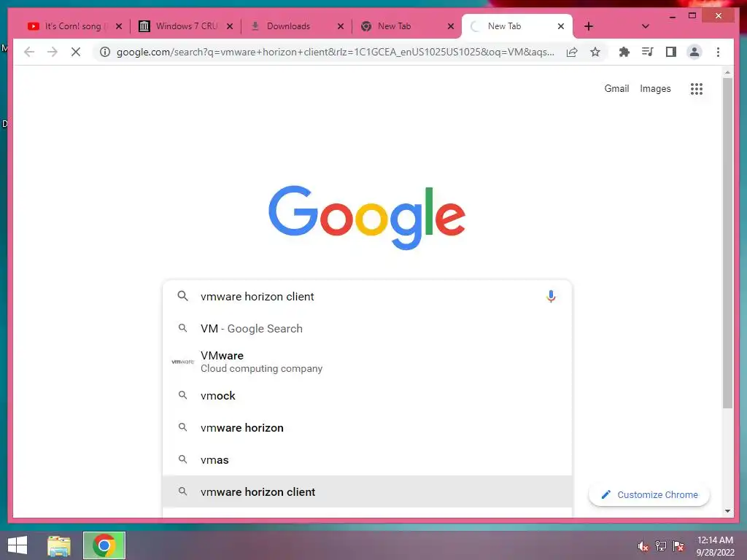Click the network tray icon
This screenshot has height=560, width=747.
tap(660, 546)
